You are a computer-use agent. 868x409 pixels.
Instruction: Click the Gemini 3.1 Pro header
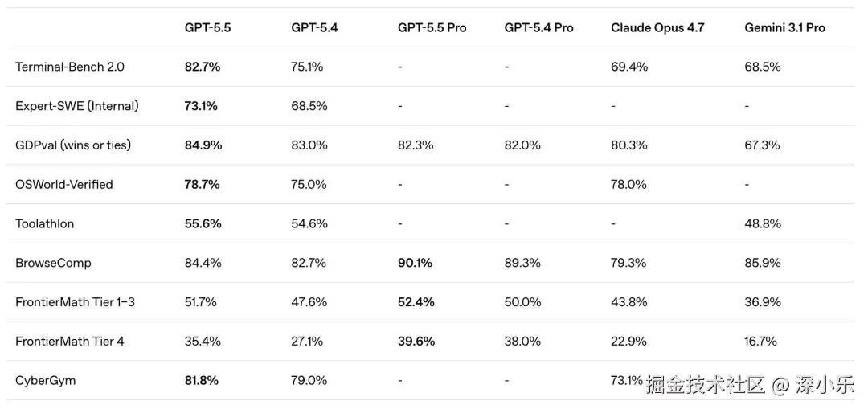784,27
